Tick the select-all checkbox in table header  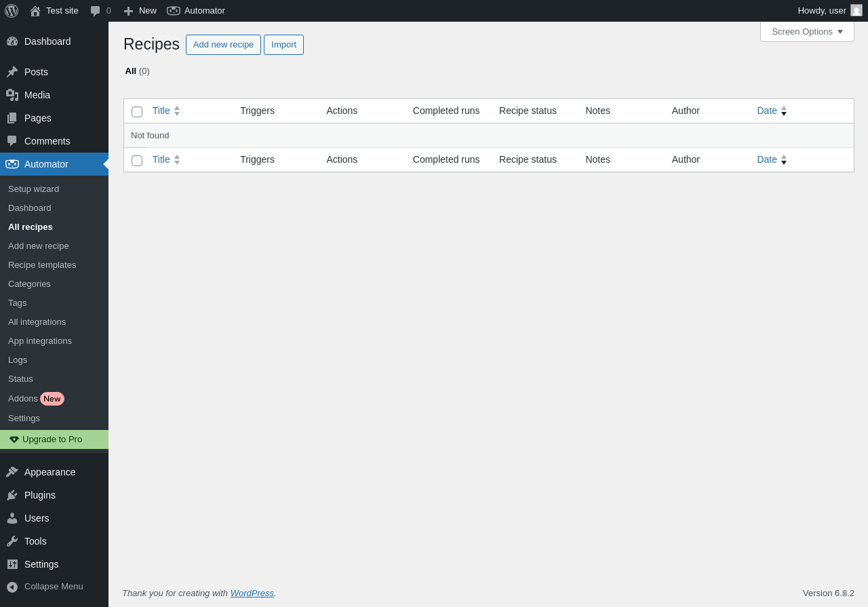point(137,112)
